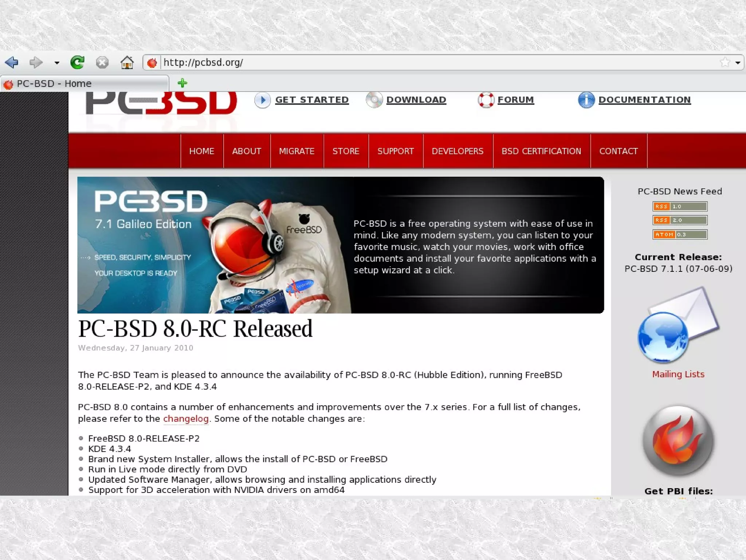
Task: Expand the back/forward history dropdown arrow
Action: pos(57,63)
